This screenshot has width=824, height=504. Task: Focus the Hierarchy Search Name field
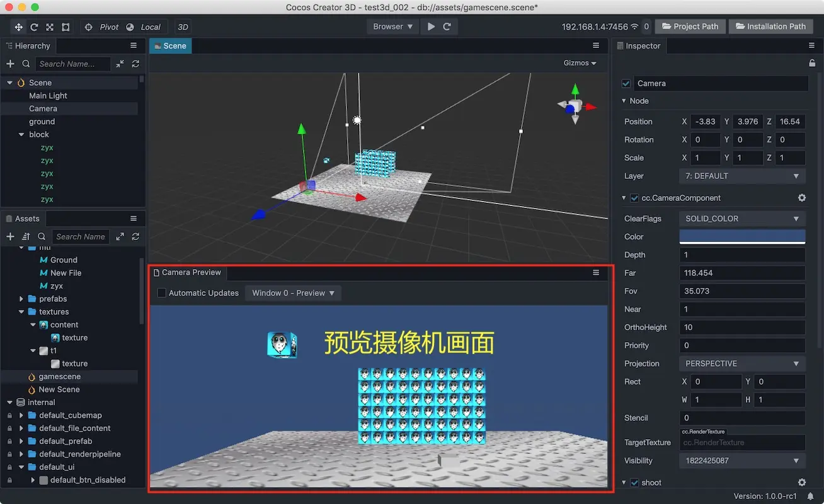pyautogui.click(x=72, y=64)
